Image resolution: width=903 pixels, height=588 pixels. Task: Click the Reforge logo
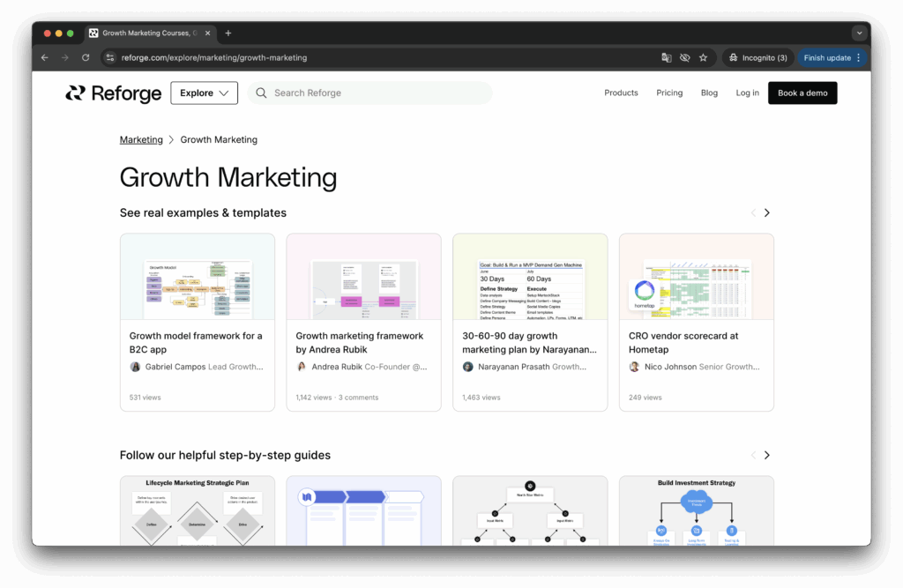114,93
